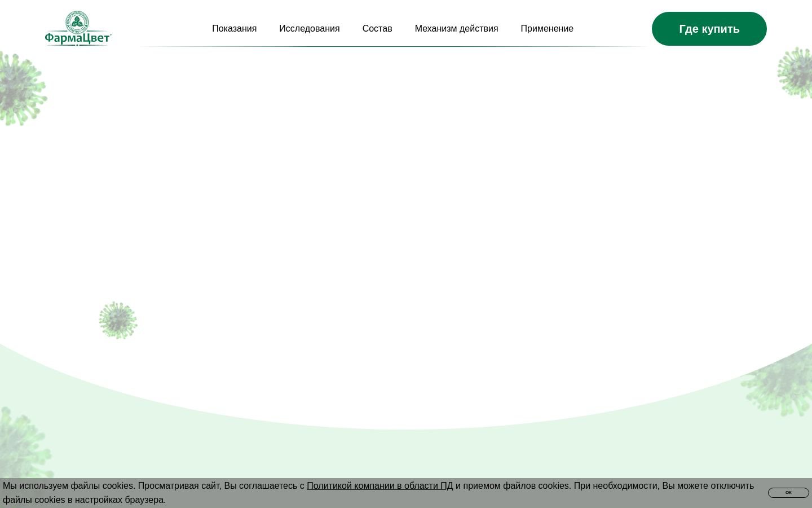Open Механизм действия in the navigation
Viewport: 812px width, 508px height.
(456, 29)
